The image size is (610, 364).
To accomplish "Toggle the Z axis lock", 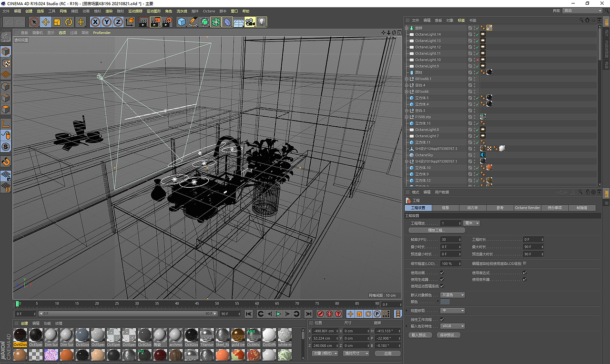I will (x=118, y=22).
